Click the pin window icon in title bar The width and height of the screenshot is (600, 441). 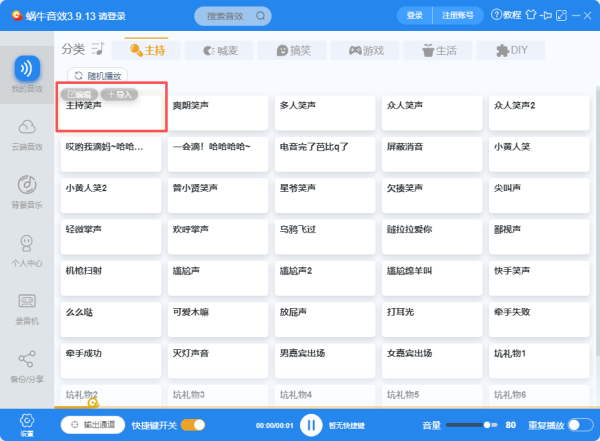tap(546, 15)
